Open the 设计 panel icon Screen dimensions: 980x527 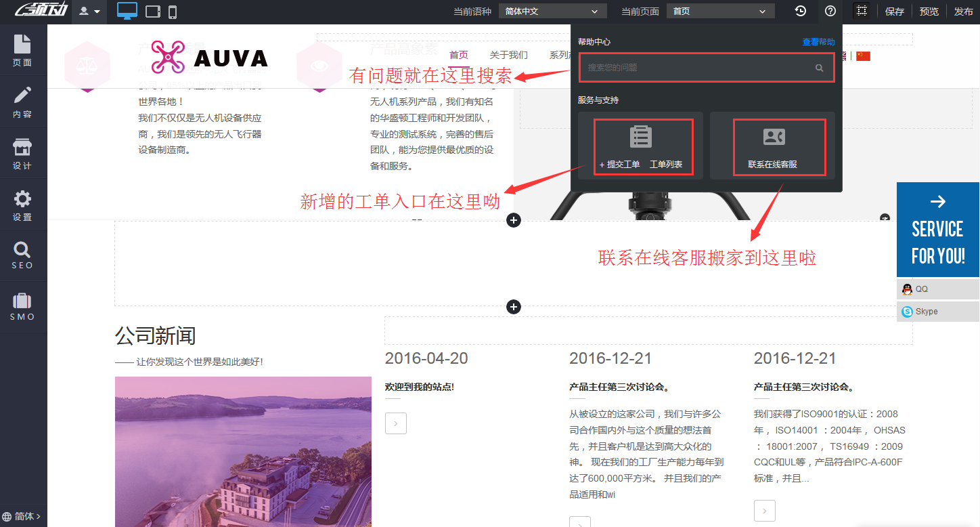click(22, 153)
